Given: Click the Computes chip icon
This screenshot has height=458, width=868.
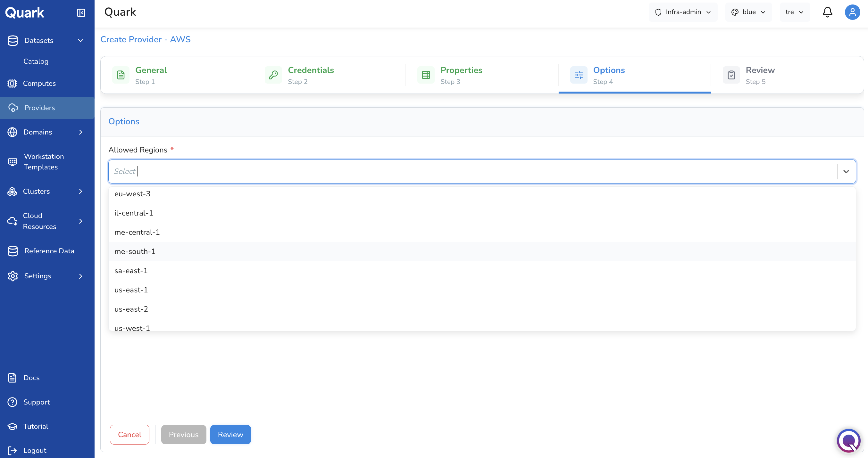Looking at the screenshot, I should point(12,83).
